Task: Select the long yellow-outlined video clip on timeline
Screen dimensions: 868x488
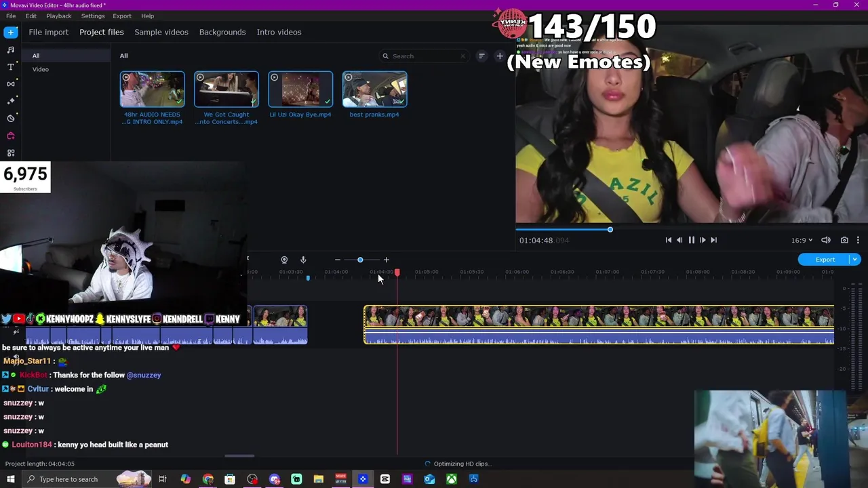Action: (x=599, y=325)
